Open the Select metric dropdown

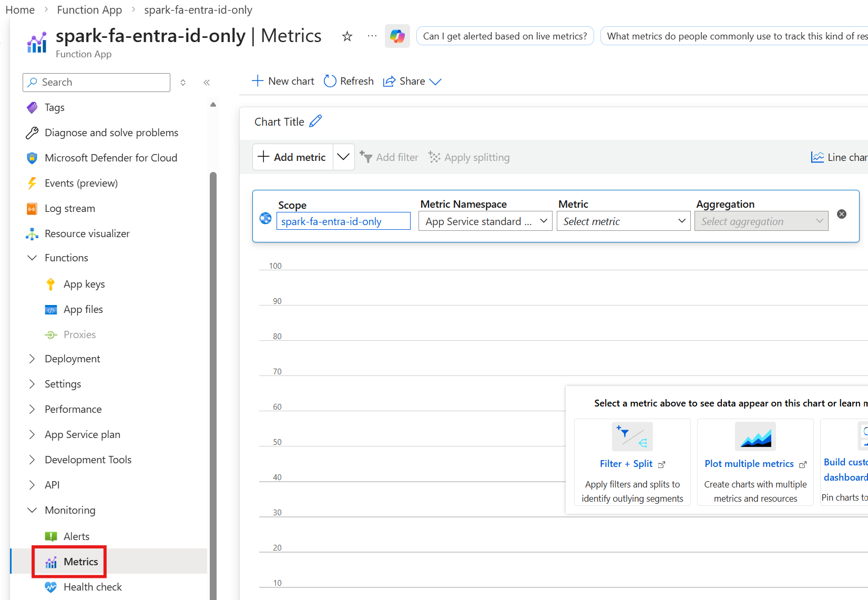point(623,221)
